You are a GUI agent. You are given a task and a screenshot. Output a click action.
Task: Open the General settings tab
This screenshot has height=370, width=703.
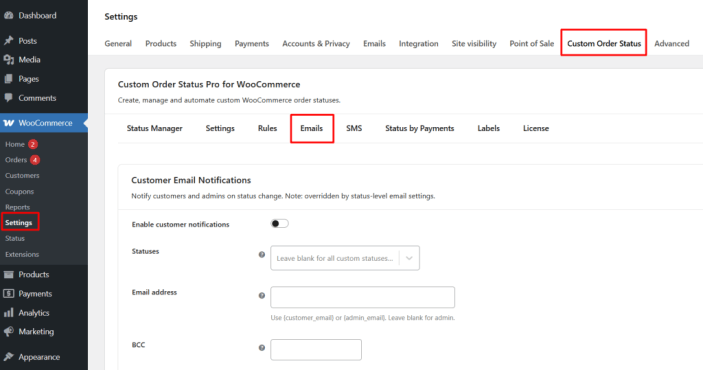[118, 44]
